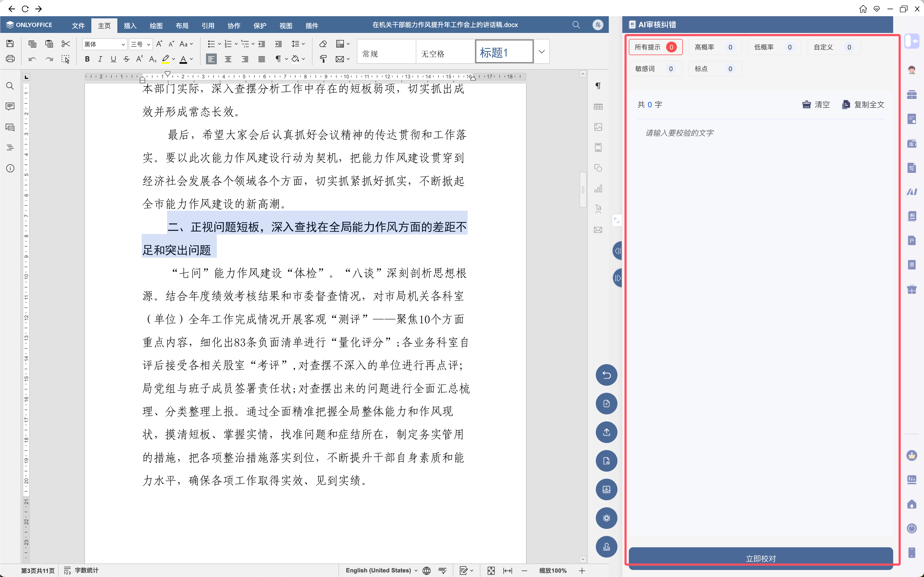Click the search icon in title bar
Viewport: 924px width, 577px height.
[576, 25]
